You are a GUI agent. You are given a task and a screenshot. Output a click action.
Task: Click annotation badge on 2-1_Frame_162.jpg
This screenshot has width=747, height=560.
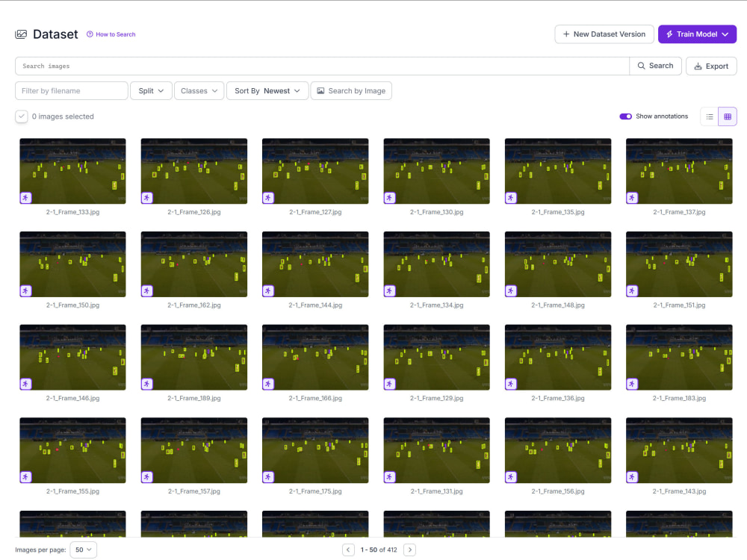(146, 290)
